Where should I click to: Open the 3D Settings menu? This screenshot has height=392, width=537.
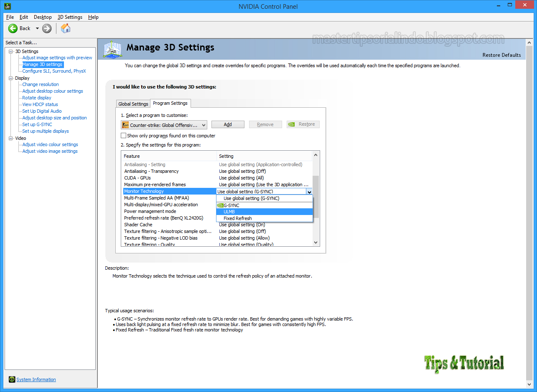[x=70, y=17]
